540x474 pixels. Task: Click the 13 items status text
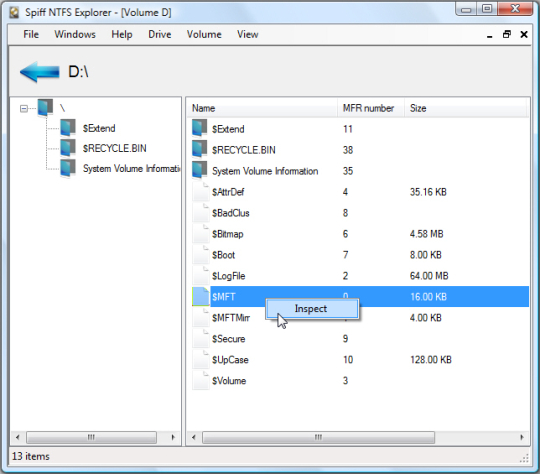click(31, 456)
